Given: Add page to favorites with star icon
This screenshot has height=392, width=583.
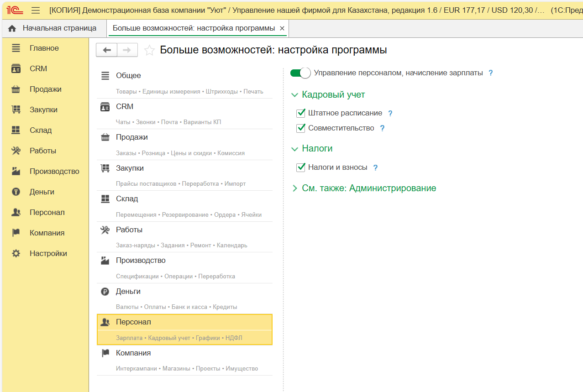Looking at the screenshot, I should 149,50.
